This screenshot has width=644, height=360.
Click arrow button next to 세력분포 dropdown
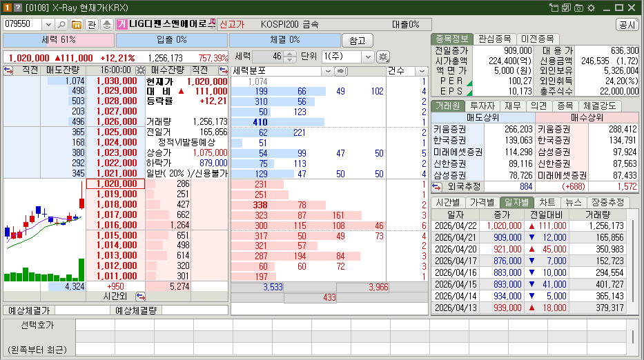(x=341, y=71)
